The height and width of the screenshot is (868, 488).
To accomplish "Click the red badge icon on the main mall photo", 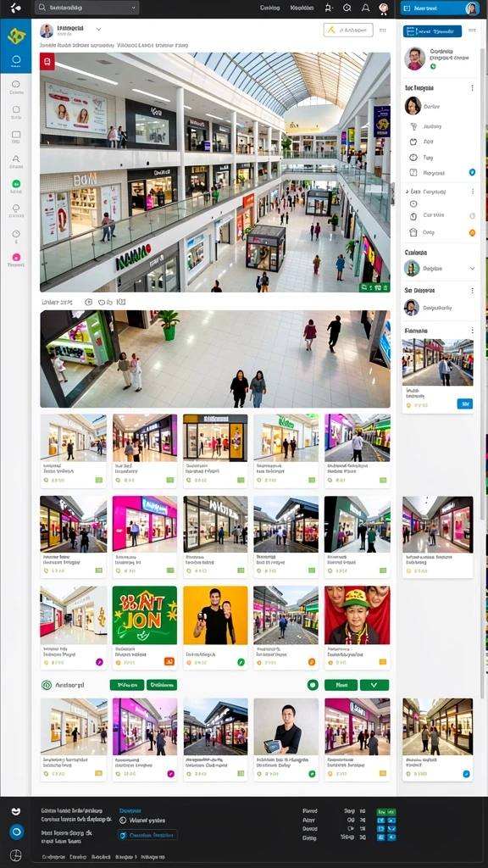I will coord(47,62).
